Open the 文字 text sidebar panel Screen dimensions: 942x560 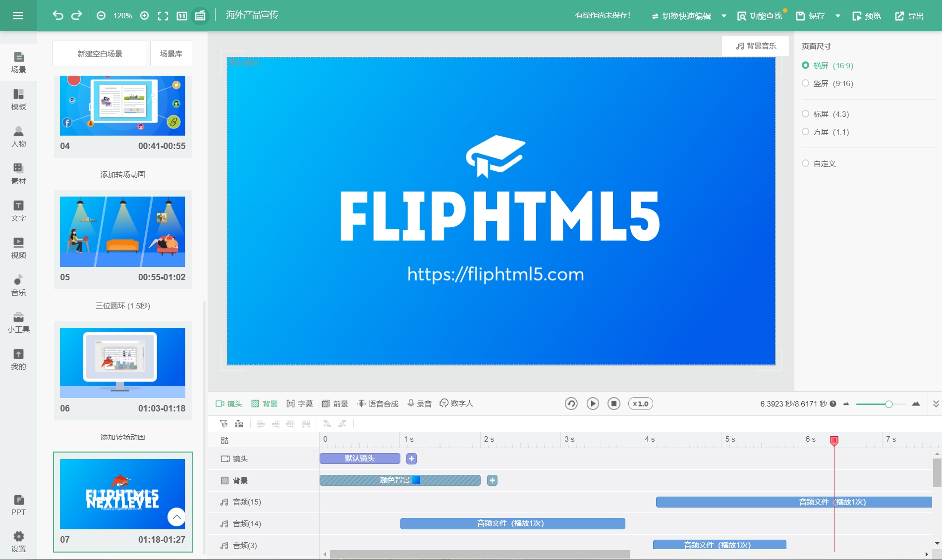[18, 211]
